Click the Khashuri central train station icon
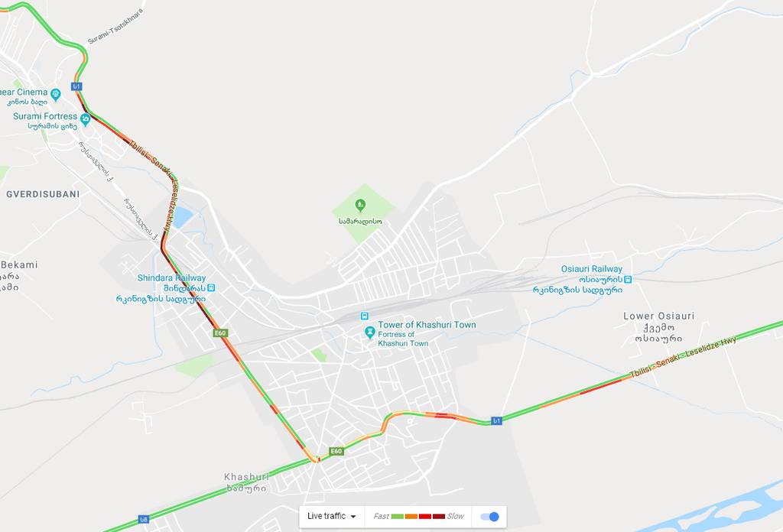Image resolution: width=783 pixels, height=532 pixels. [365, 316]
